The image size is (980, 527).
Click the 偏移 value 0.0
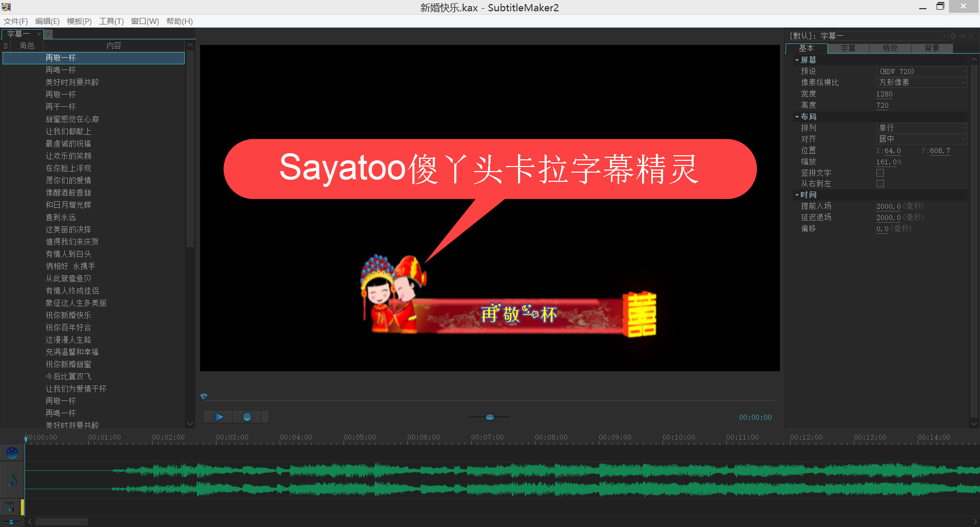coord(882,229)
